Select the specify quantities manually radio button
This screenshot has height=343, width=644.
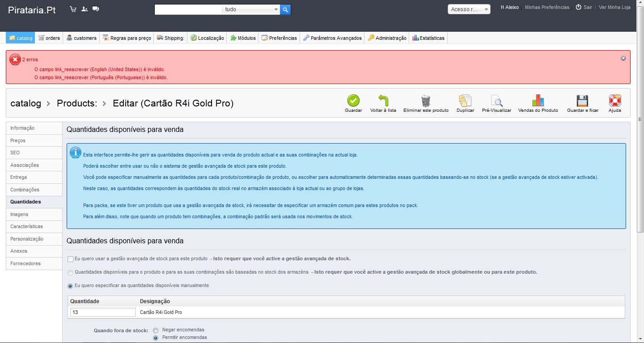pos(70,286)
